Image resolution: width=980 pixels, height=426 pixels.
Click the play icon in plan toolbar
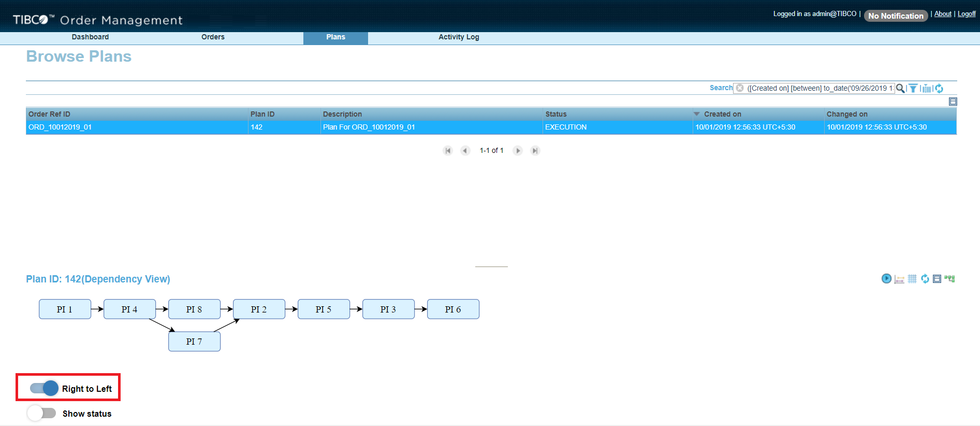tap(886, 279)
